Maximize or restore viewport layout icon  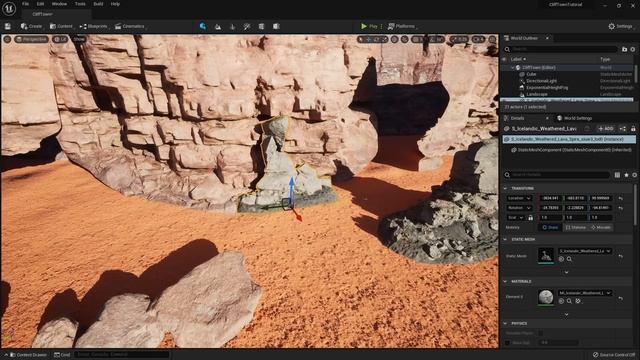493,40
